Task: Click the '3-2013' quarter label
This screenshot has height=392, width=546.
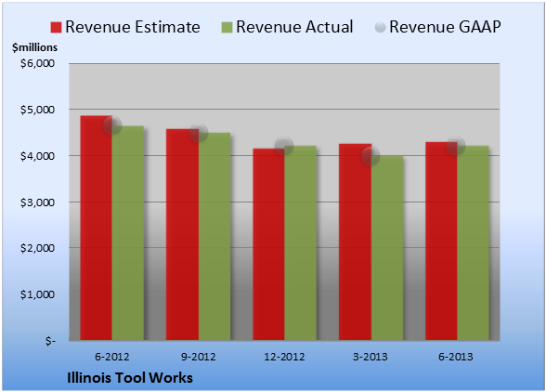Action: 370,357
